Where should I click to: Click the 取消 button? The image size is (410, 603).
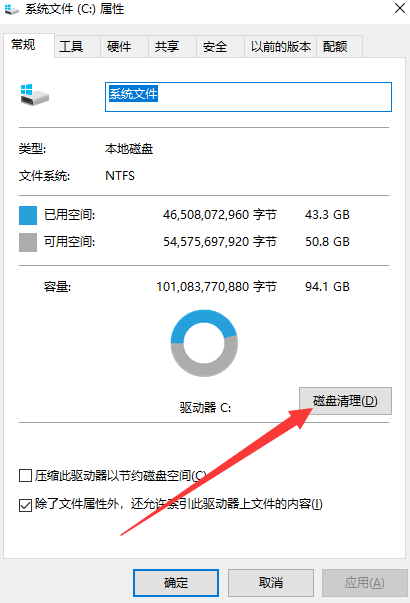point(271,583)
